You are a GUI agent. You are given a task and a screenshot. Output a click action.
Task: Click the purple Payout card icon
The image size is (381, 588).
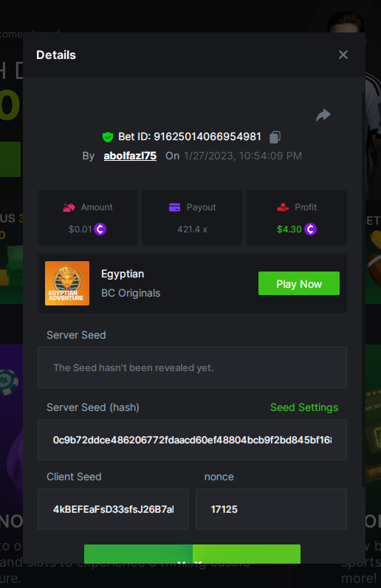point(174,207)
